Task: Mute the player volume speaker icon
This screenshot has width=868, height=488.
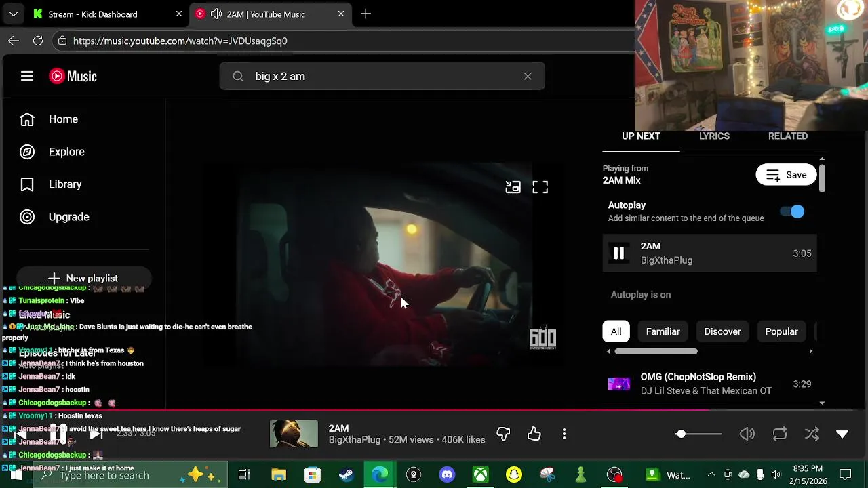Action: point(747,434)
